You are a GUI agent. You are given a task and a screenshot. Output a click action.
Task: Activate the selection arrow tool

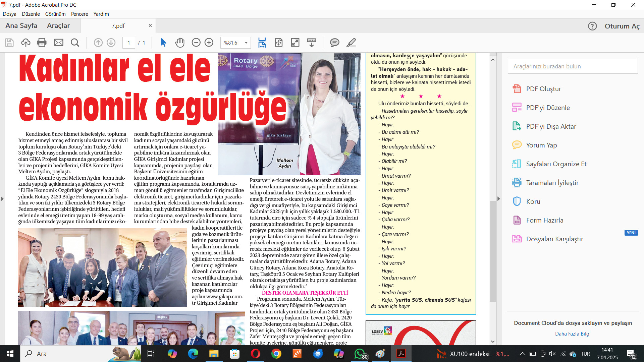[163, 43]
